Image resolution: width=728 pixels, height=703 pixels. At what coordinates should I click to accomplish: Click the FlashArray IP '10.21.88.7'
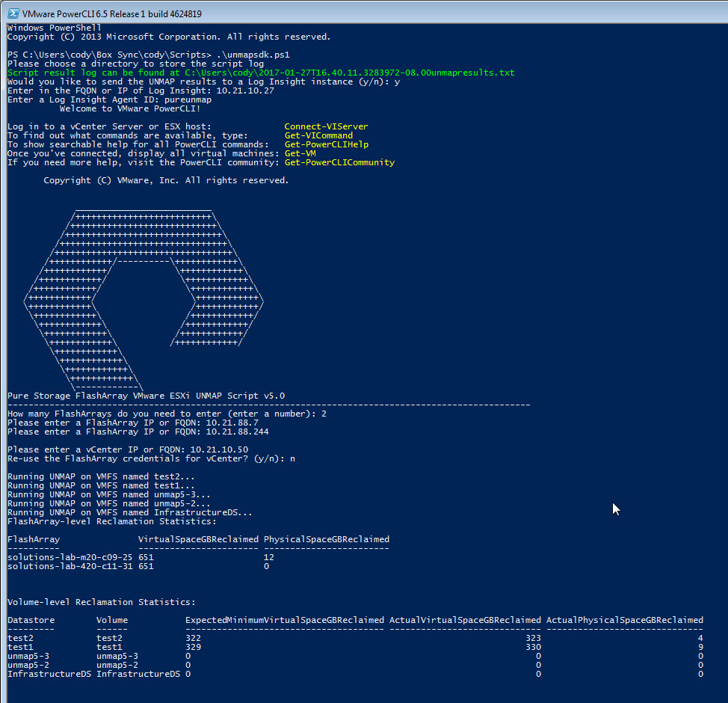pyautogui.click(x=232, y=423)
